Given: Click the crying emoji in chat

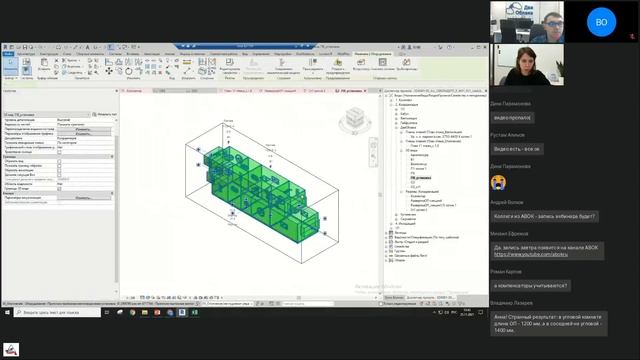Looking at the screenshot, I should [x=498, y=182].
